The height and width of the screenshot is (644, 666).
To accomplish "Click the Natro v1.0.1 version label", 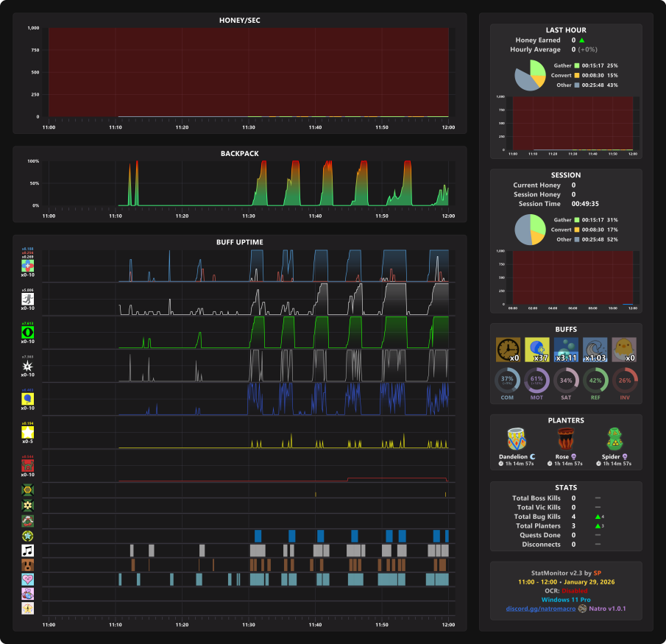I will point(607,609).
